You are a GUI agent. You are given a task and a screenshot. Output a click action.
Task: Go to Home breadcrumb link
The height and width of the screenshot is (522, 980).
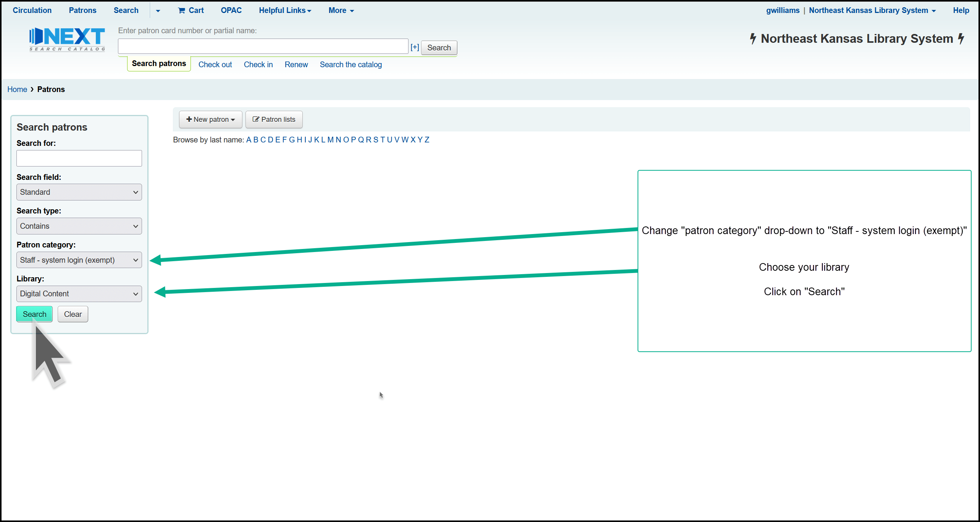(17, 89)
